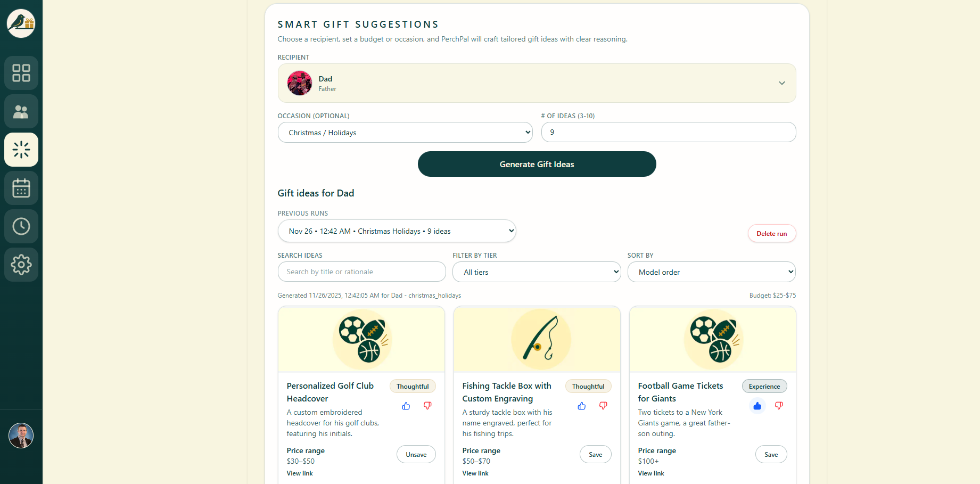Open the Previous Runs selector
This screenshot has width=980, height=484.
point(397,231)
